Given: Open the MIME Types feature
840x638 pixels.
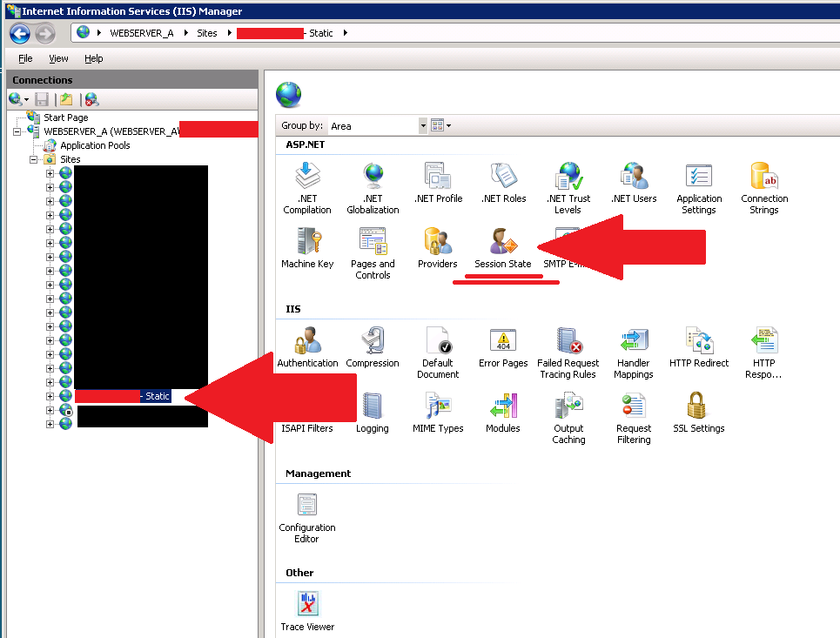Looking at the screenshot, I should click(x=438, y=413).
